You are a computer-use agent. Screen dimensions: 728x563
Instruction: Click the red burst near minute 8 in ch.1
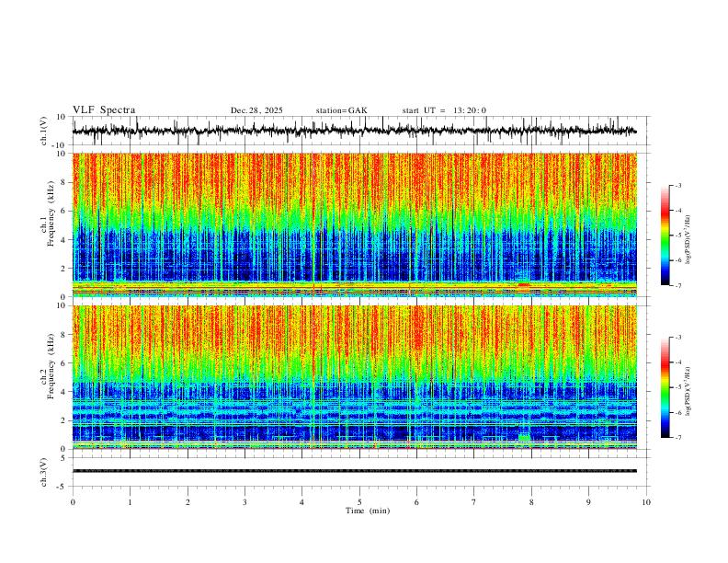coord(524,284)
